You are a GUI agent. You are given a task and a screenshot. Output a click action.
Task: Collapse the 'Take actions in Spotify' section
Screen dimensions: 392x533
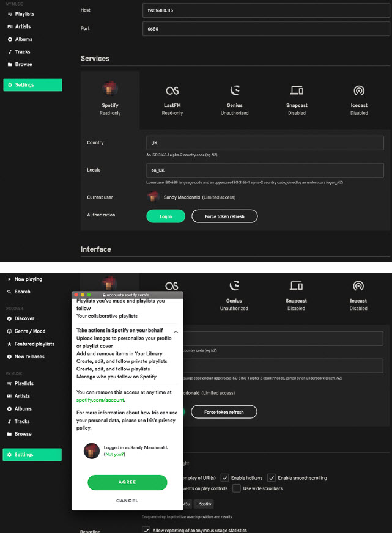[176, 331]
